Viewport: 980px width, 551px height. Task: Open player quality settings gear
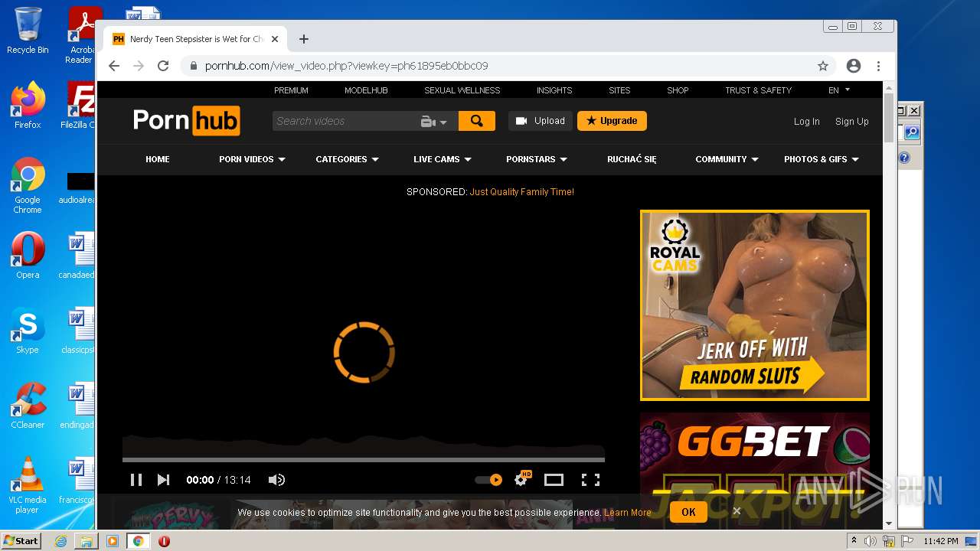522,479
